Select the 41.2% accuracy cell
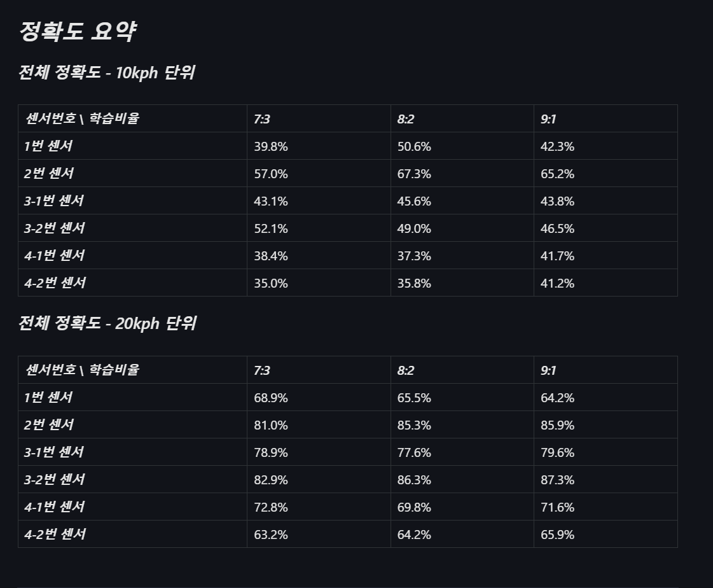The height and width of the screenshot is (588, 713). [558, 283]
